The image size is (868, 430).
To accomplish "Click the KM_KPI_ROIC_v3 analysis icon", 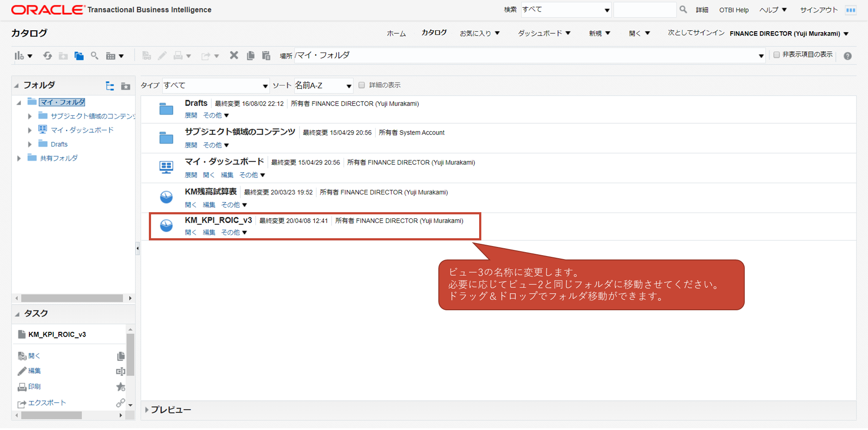I will pyautogui.click(x=166, y=225).
